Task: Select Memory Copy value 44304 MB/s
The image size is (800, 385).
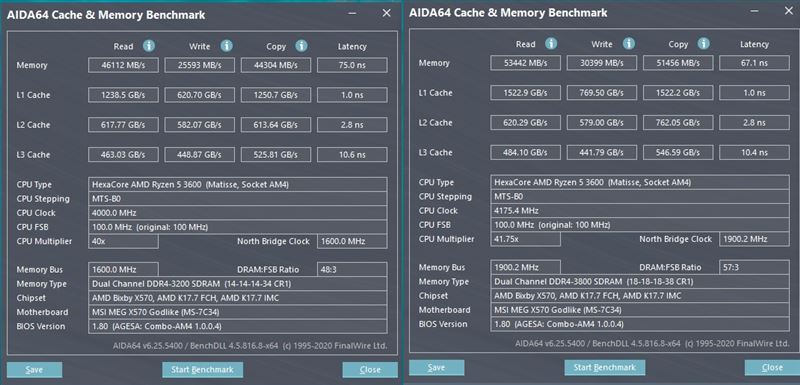Action: [276, 65]
